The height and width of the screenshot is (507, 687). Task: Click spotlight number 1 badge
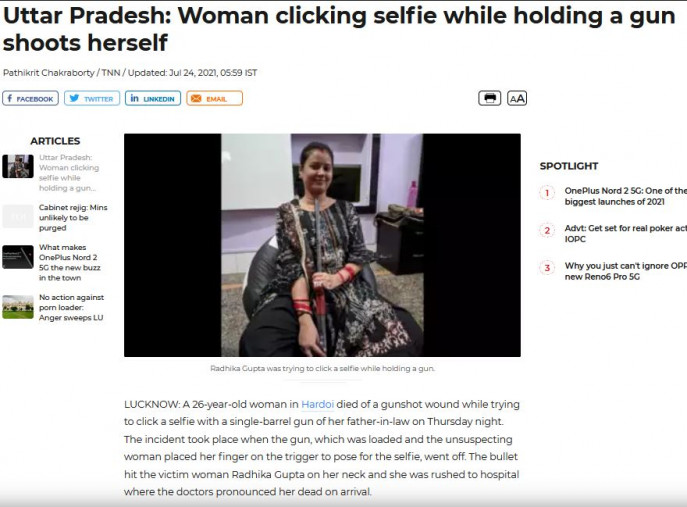(x=547, y=193)
